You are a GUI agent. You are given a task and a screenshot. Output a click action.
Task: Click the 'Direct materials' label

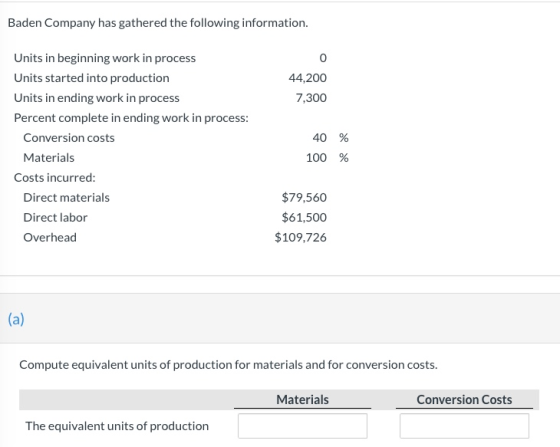click(66, 198)
